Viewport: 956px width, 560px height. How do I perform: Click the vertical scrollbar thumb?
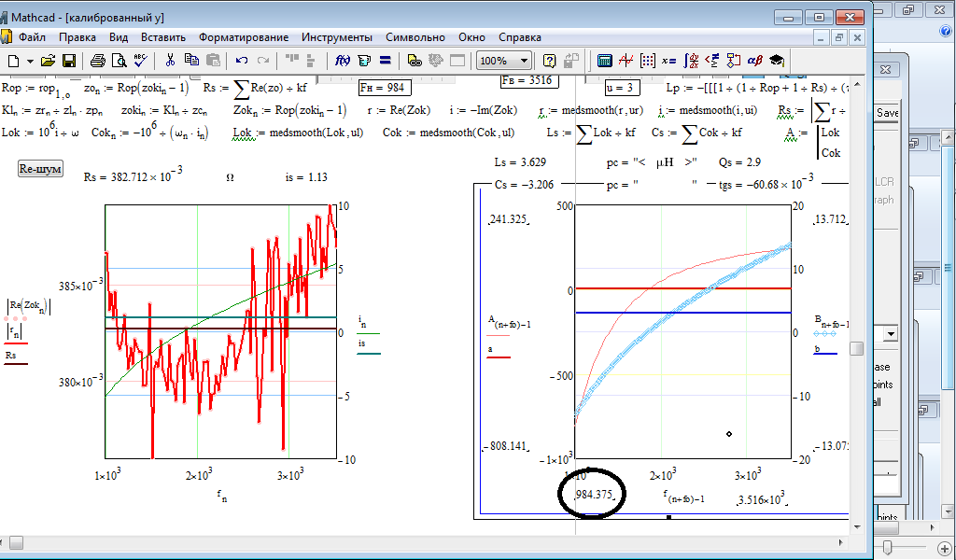[856, 348]
